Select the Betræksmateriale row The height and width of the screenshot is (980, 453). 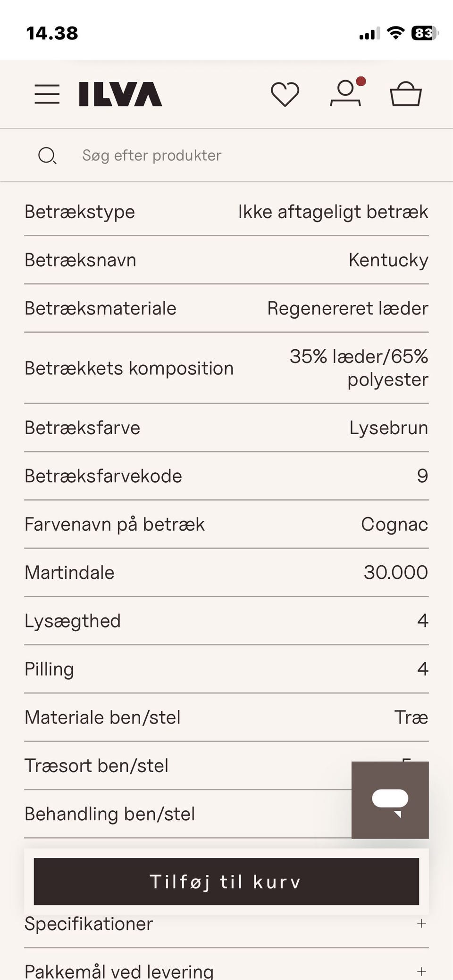coord(226,308)
